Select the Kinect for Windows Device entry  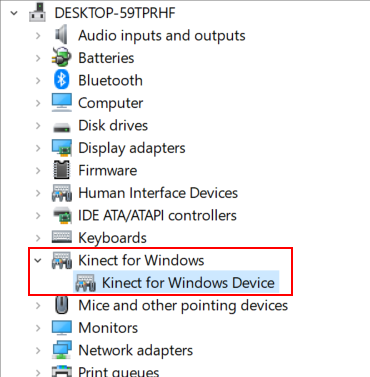click(x=188, y=283)
